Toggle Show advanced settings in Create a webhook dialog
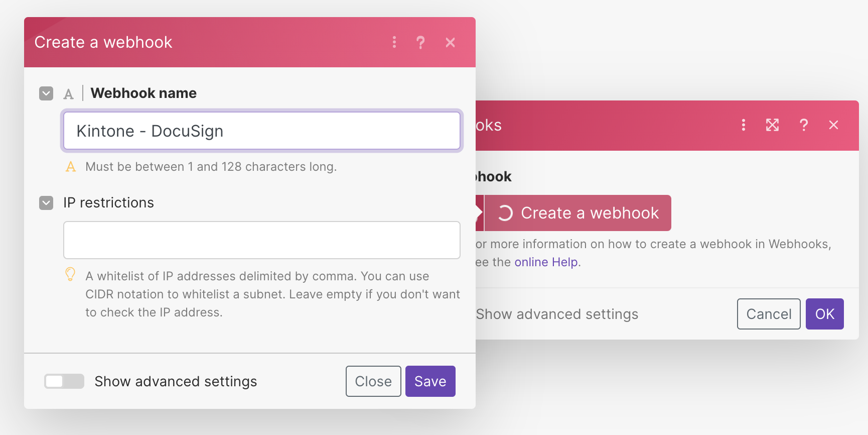The image size is (868, 435). click(64, 381)
